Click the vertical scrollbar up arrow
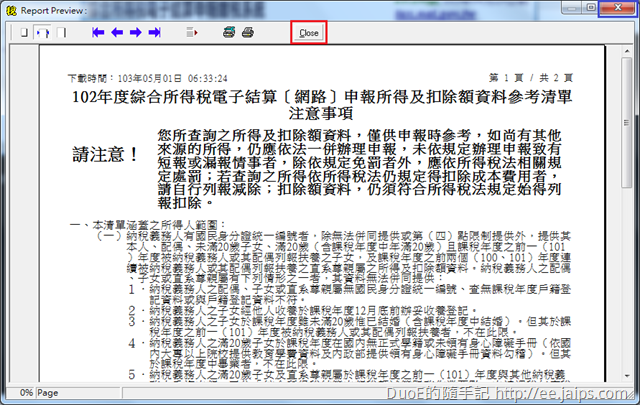Screen dimensions: 640x405 tap(627, 51)
